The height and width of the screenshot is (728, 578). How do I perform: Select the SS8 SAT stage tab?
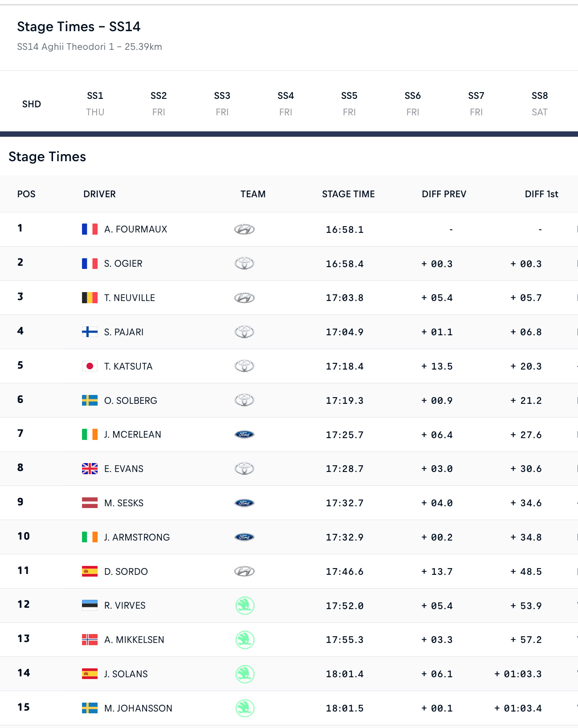click(540, 104)
